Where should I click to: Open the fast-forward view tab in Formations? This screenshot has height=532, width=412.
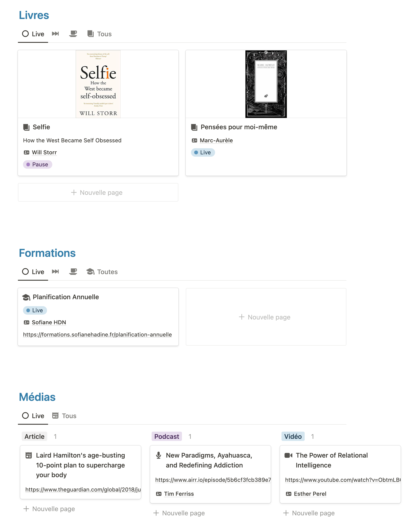pyautogui.click(x=55, y=272)
